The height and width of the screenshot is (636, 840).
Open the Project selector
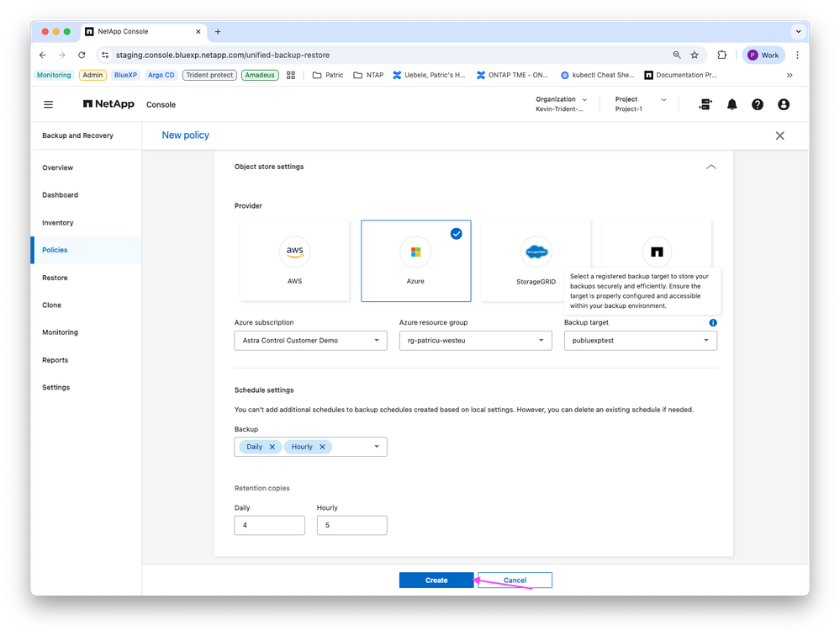[x=640, y=104]
